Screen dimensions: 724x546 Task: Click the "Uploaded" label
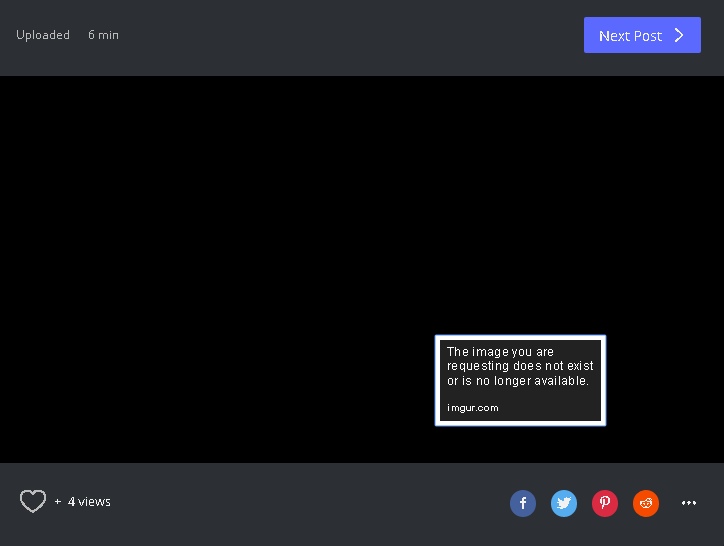[43, 35]
